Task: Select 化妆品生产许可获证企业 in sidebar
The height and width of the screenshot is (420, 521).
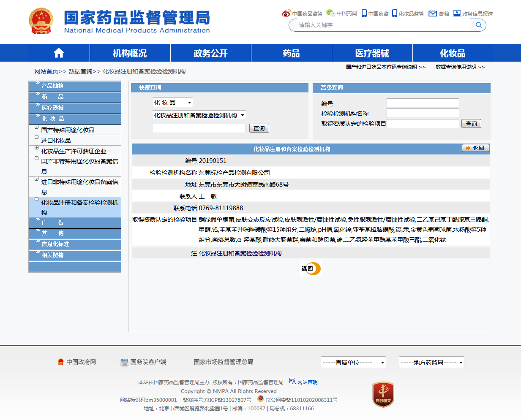Action: (74, 151)
